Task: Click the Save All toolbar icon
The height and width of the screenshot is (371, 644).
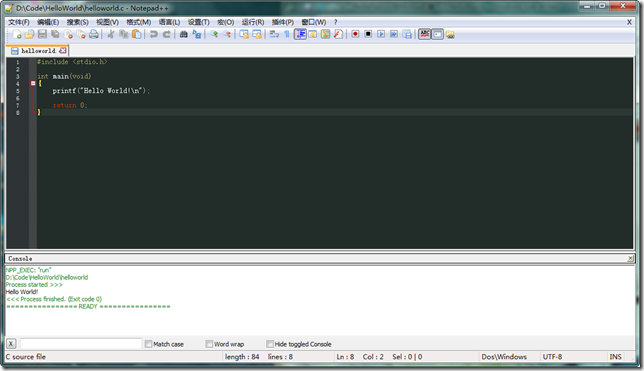Action: pos(55,35)
